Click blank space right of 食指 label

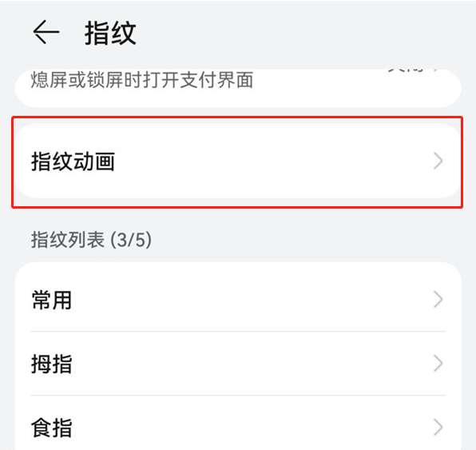252,427
